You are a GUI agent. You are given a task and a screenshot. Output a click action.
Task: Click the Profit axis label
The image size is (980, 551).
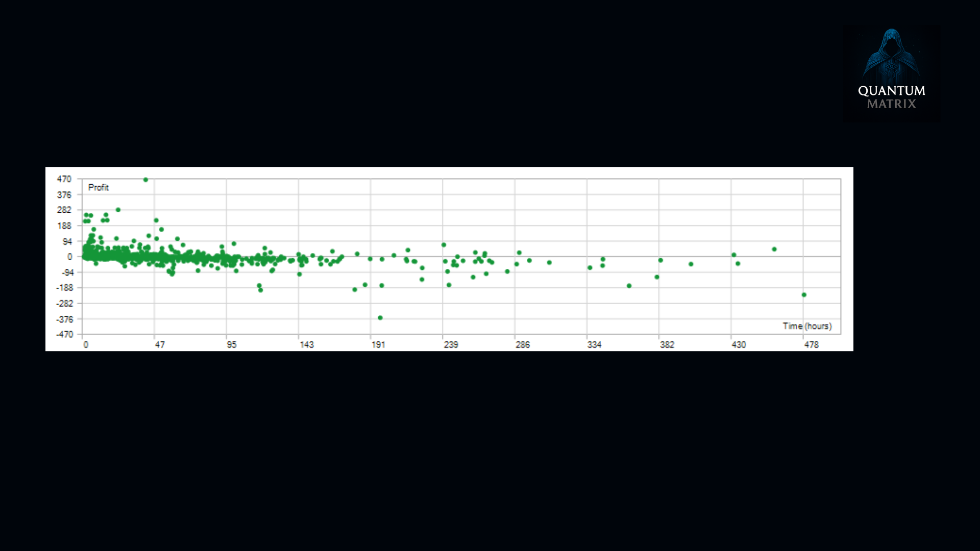[x=98, y=187]
